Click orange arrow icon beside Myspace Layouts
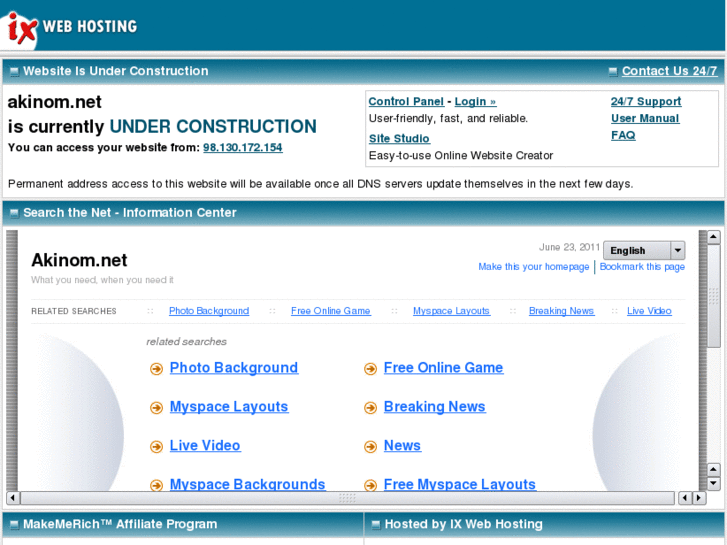 click(156, 408)
